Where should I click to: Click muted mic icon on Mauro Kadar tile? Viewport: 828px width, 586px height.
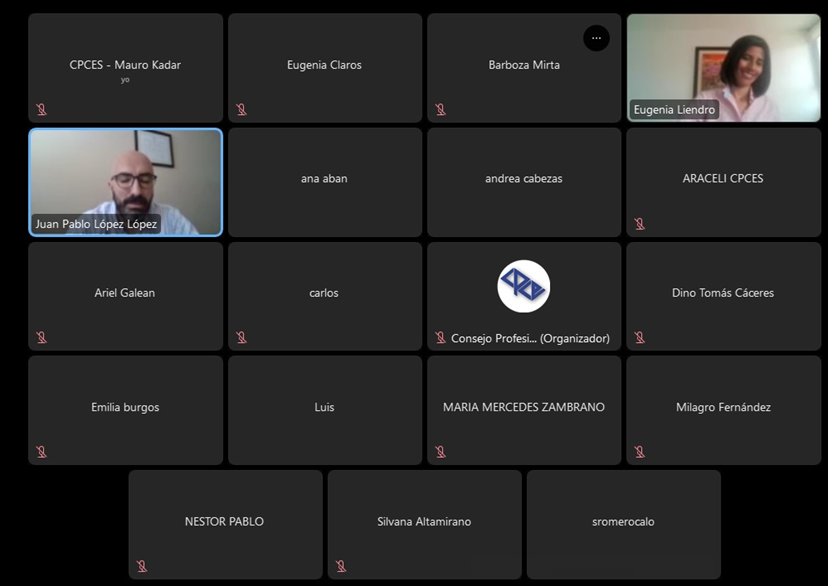(41, 109)
